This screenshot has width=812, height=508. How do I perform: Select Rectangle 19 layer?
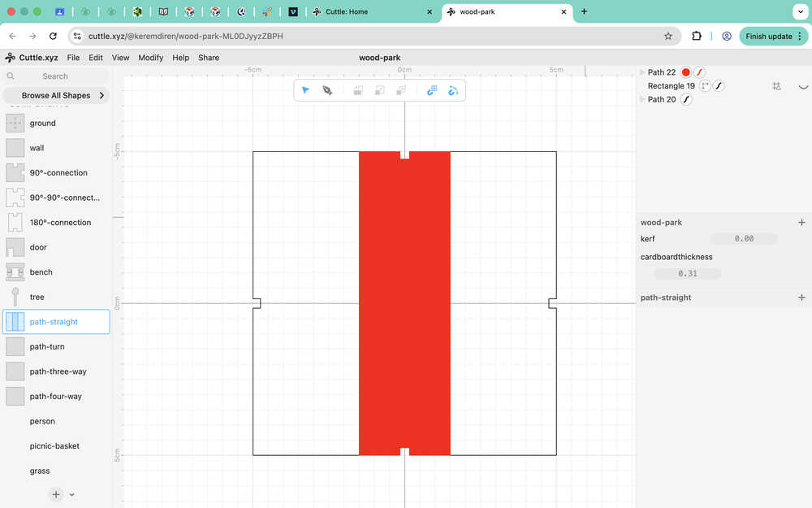tap(672, 86)
